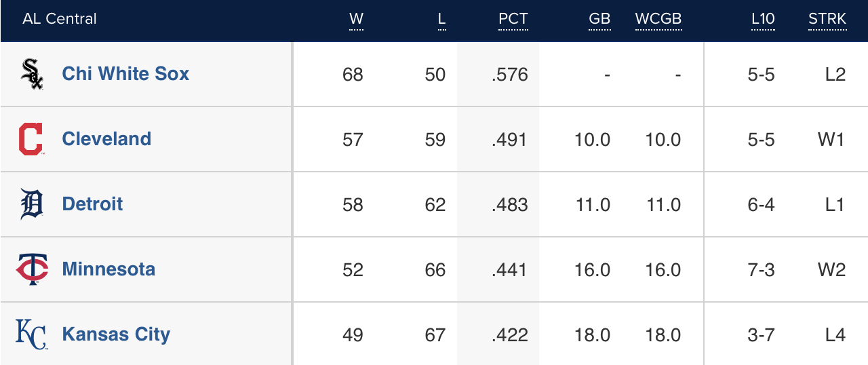Click the Kansas City Royals logo icon
868x365 pixels.
coord(32,334)
